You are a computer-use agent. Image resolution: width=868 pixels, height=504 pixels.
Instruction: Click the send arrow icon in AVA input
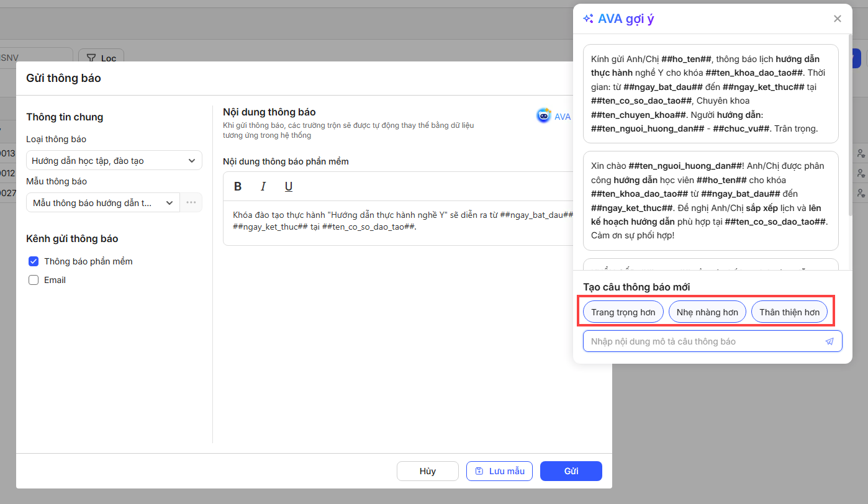[830, 341]
